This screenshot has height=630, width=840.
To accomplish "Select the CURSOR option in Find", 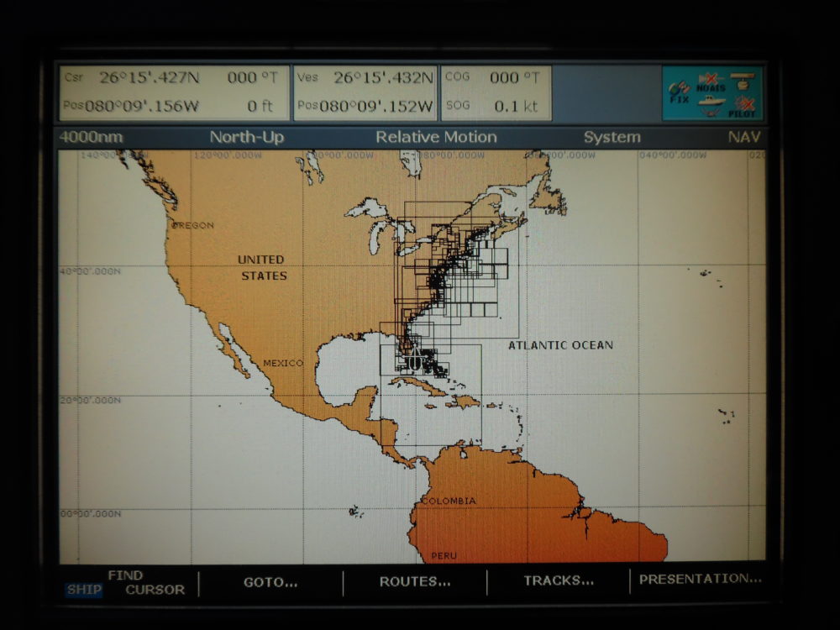I will tap(155, 590).
